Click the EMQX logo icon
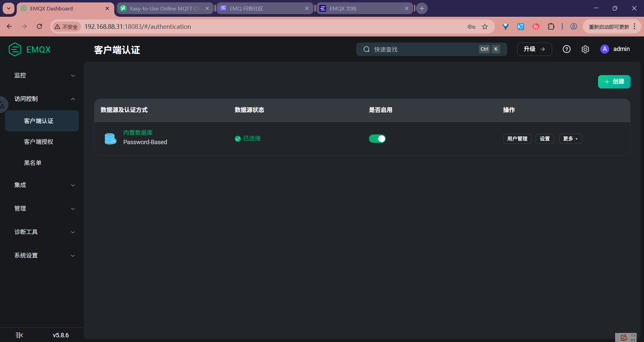This screenshot has height=342, width=644. 15,50
